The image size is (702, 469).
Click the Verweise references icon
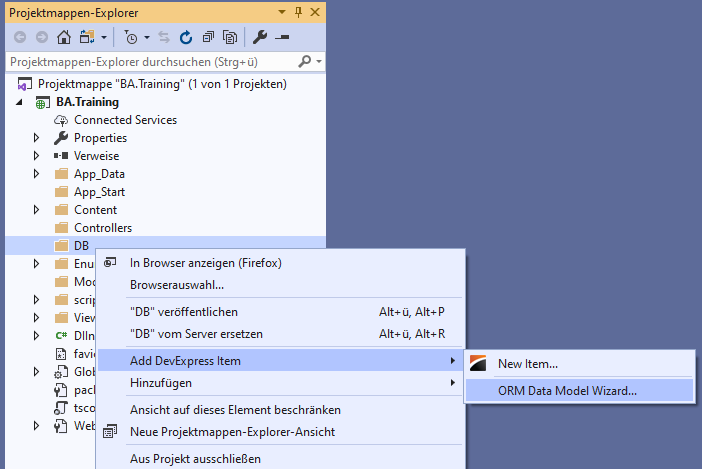(61, 156)
